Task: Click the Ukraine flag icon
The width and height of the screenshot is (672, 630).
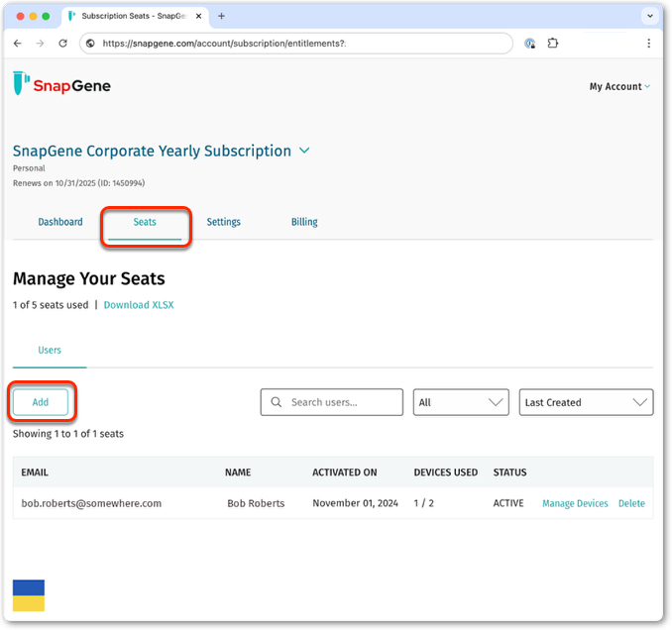Action: pyautogui.click(x=29, y=595)
